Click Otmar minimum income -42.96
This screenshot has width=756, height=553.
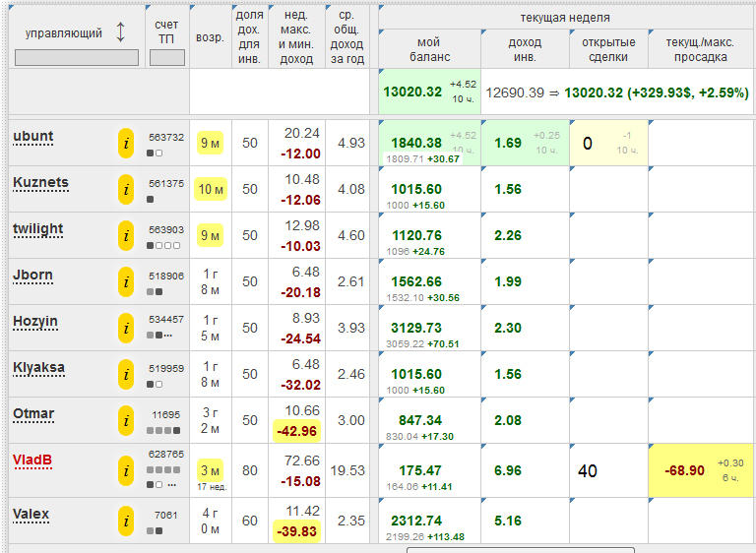[x=297, y=431]
